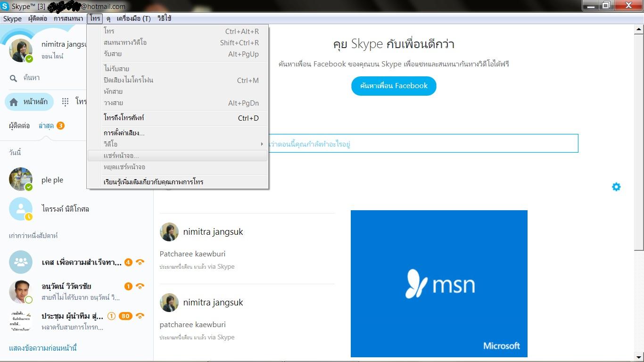644x362 pixels.
Task: Choose โทรถึงโทรศัพท์ call phones entry
Action: coord(178,118)
